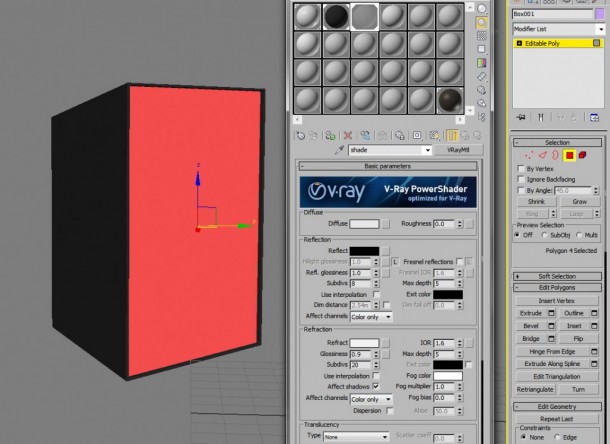The height and width of the screenshot is (444, 610).
Task: Click the red X Reset Material icon
Action: tap(348, 135)
